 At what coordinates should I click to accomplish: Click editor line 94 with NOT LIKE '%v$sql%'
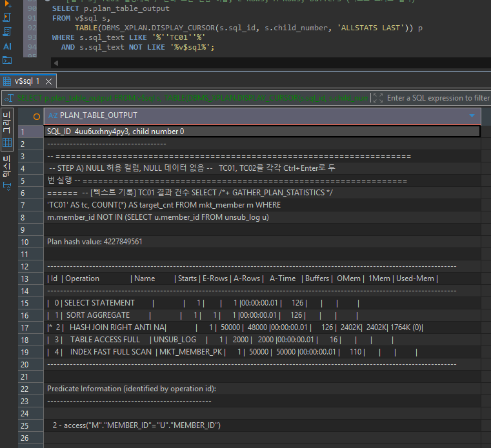138,47
